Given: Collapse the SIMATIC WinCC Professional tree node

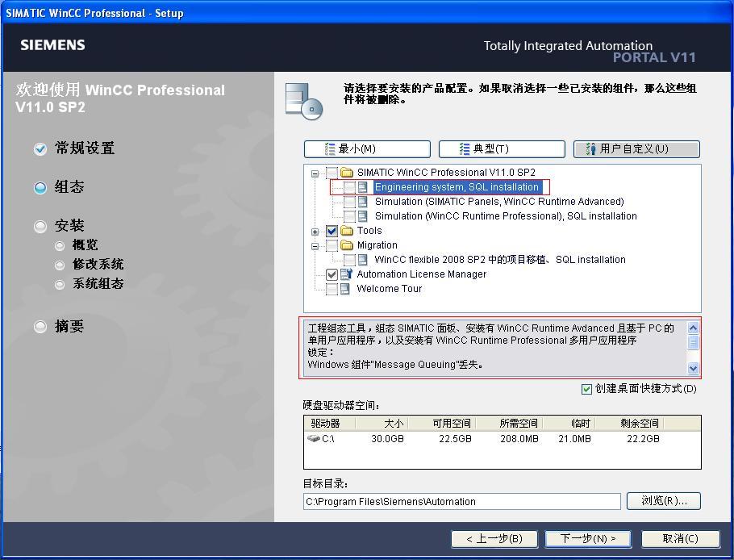Looking at the screenshot, I should (315, 173).
